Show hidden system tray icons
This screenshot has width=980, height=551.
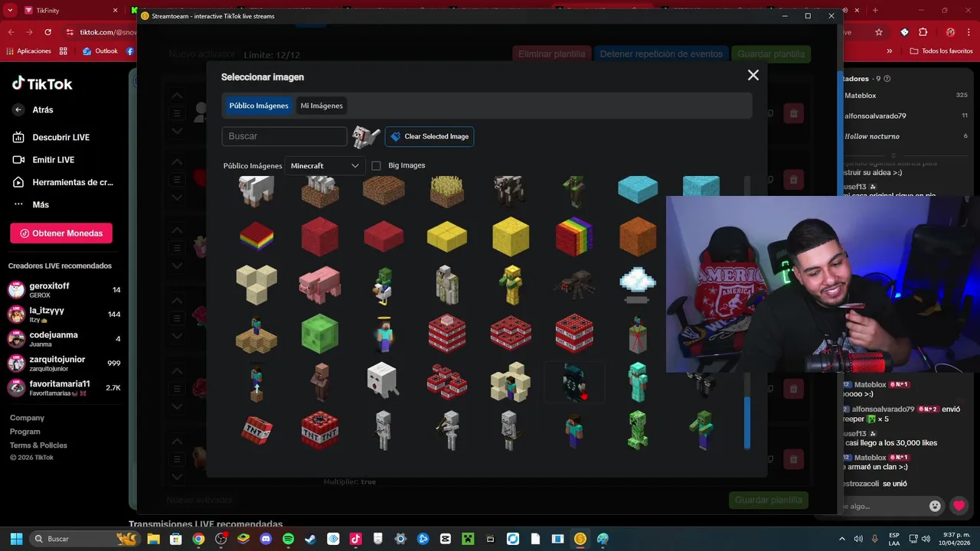click(x=842, y=539)
